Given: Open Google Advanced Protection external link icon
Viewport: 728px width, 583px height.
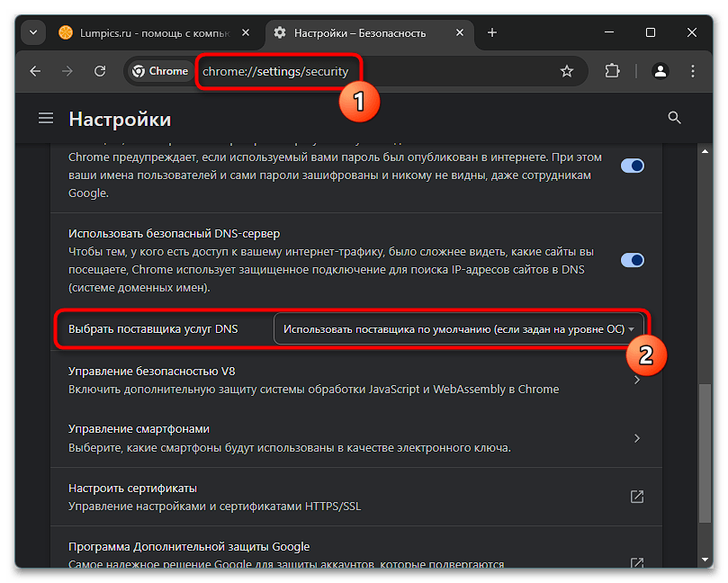Looking at the screenshot, I should click(x=637, y=562).
